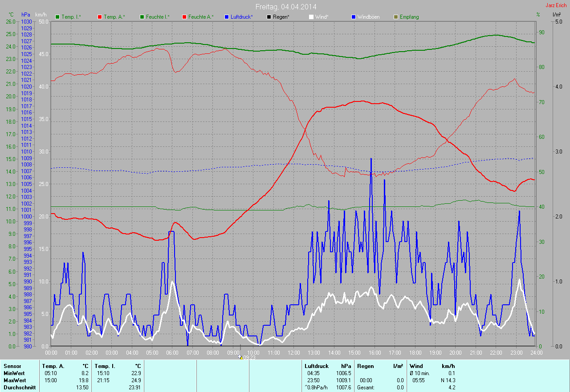570x392 pixels.
Task: Click the '05:55' maximum wind time
Action: coord(419,380)
